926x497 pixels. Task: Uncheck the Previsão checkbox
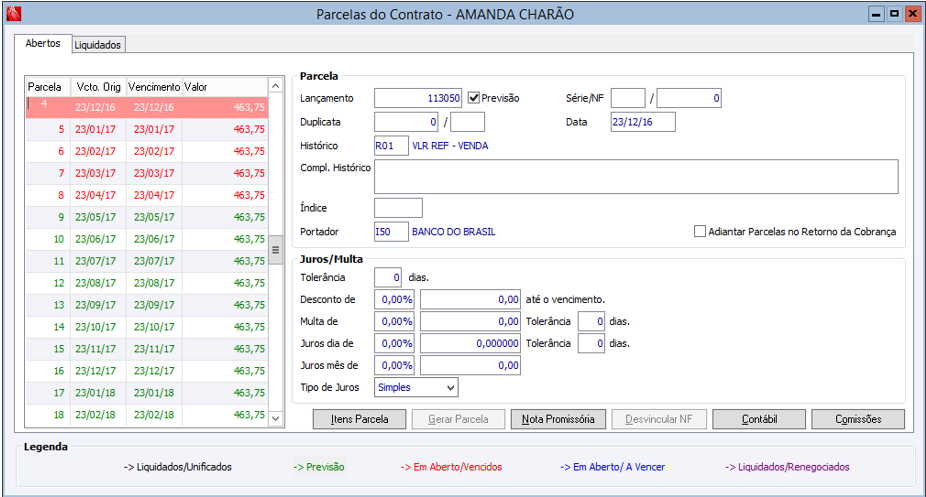pos(474,98)
